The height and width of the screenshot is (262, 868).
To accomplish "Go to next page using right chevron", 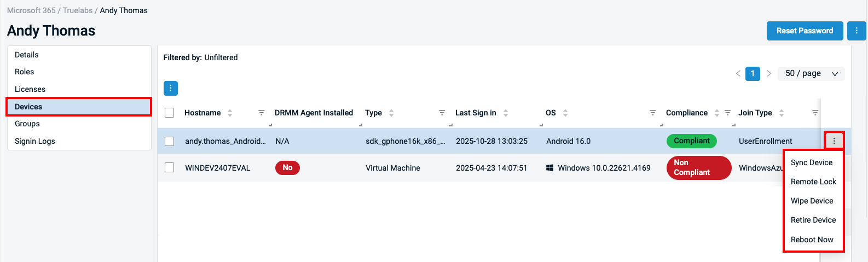I will (769, 74).
